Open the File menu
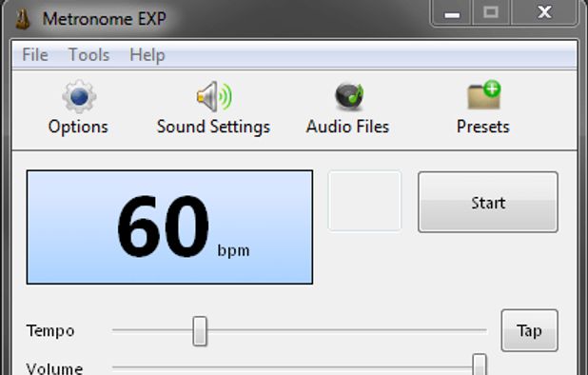 tap(35, 55)
